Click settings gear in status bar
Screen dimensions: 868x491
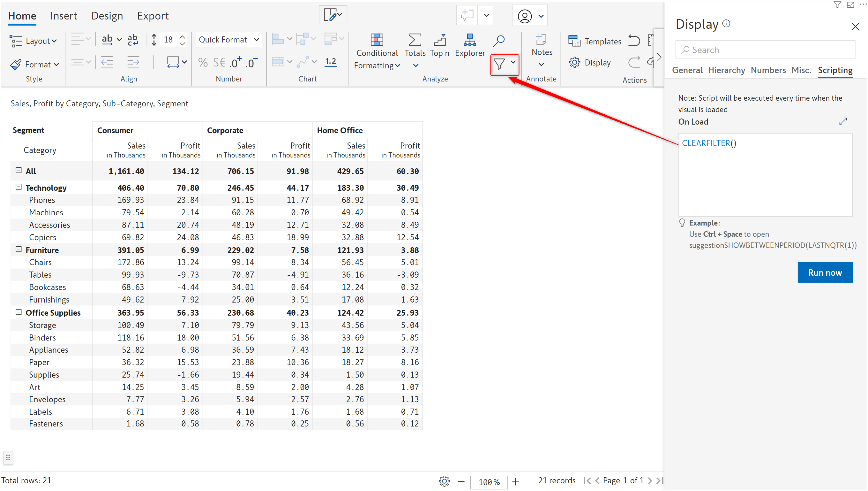(x=444, y=481)
